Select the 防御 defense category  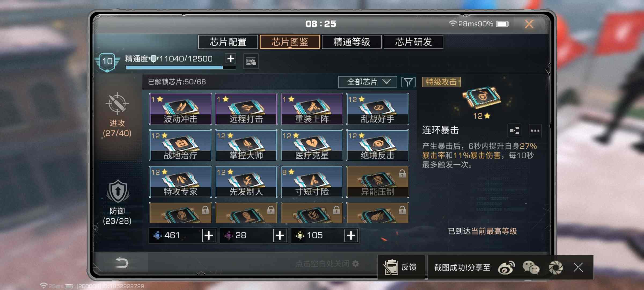tap(117, 202)
